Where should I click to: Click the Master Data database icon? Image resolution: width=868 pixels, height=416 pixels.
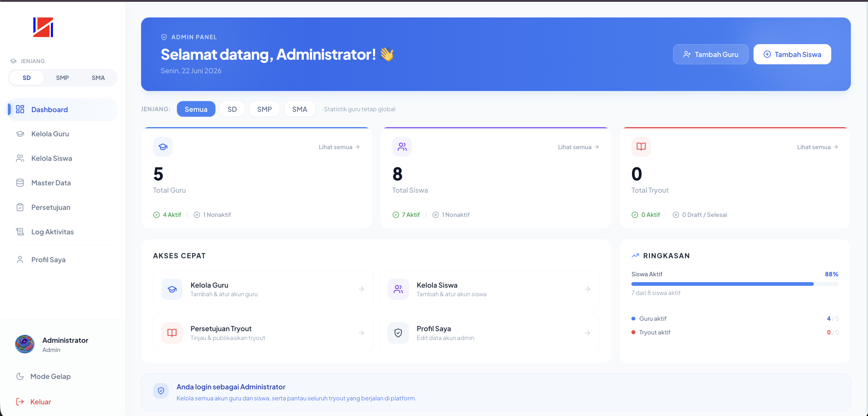click(x=20, y=183)
